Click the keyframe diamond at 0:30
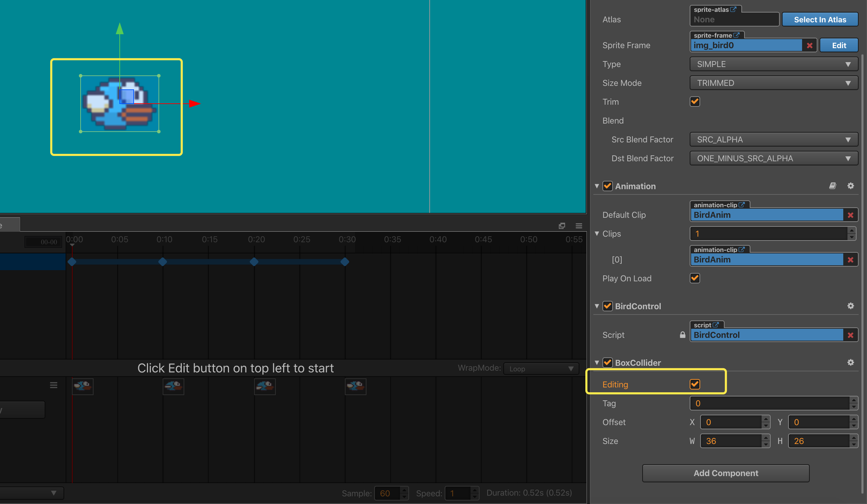This screenshot has height=504, width=867. [345, 262]
